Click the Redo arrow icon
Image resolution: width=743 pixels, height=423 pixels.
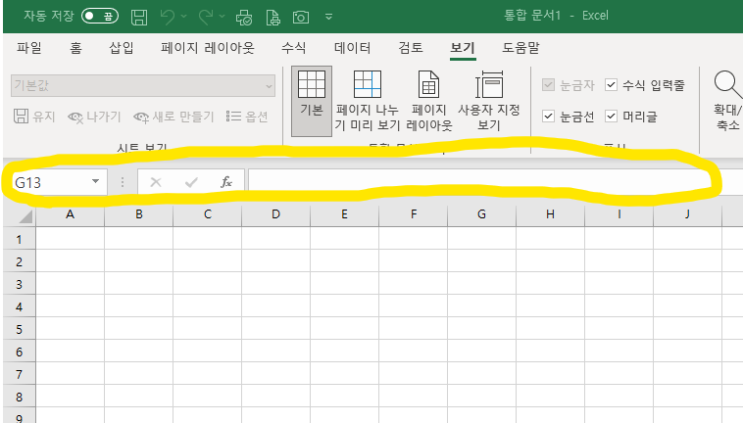coord(206,17)
